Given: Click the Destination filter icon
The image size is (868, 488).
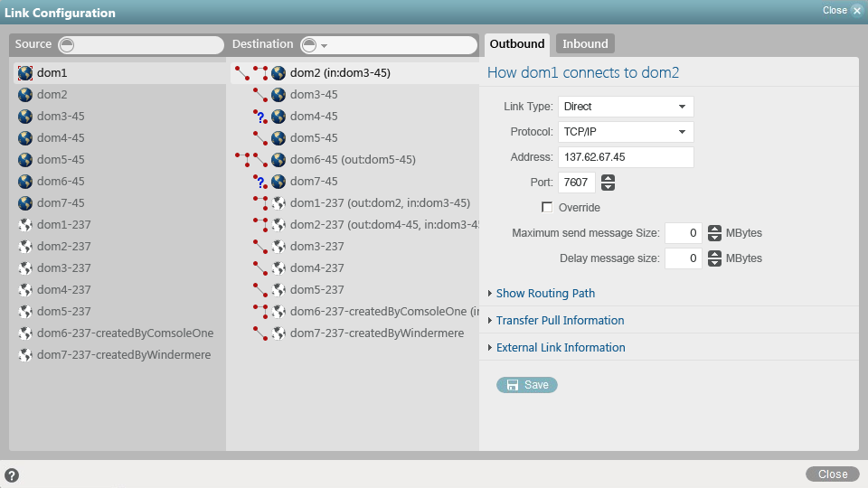Looking at the screenshot, I should click(309, 45).
